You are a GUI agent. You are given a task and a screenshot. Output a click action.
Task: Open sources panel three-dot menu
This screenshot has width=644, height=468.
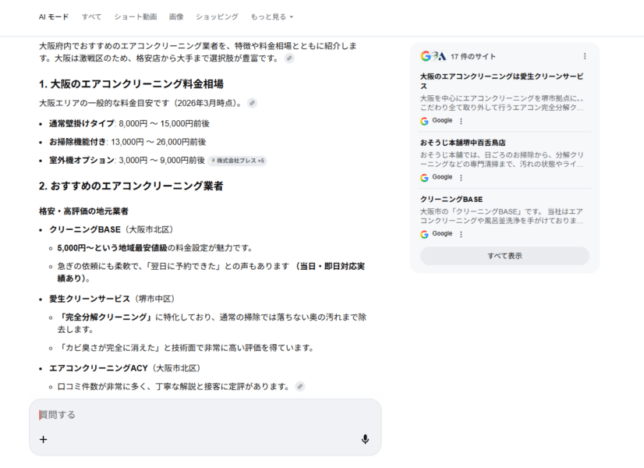click(x=584, y=56)
